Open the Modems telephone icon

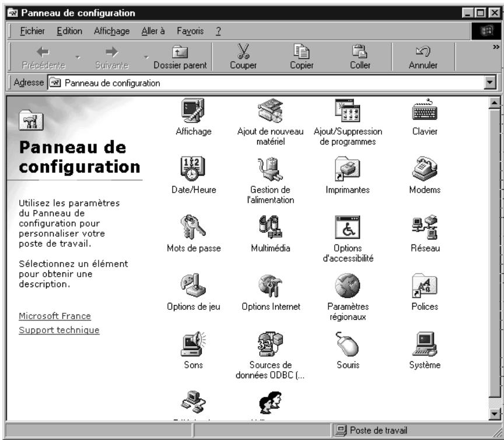tap(425, 169)
